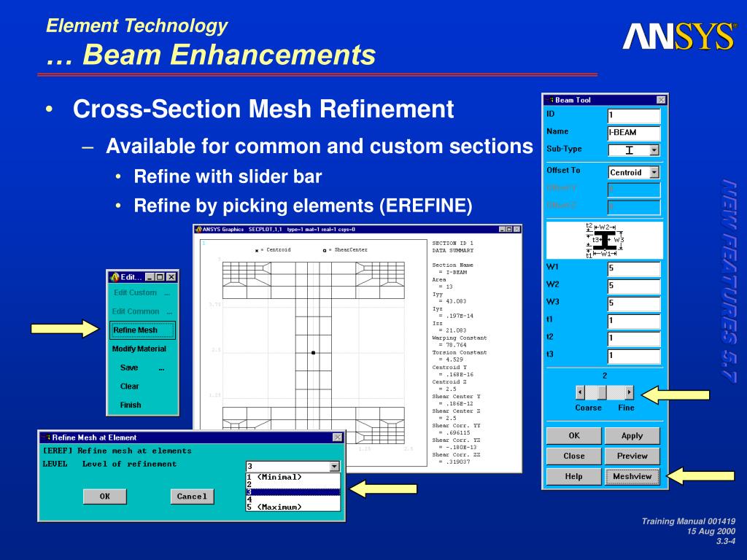This screenshot has width=747, height=560.
Task: Click the centroid marker in the section plot
Action: point(313,353)
